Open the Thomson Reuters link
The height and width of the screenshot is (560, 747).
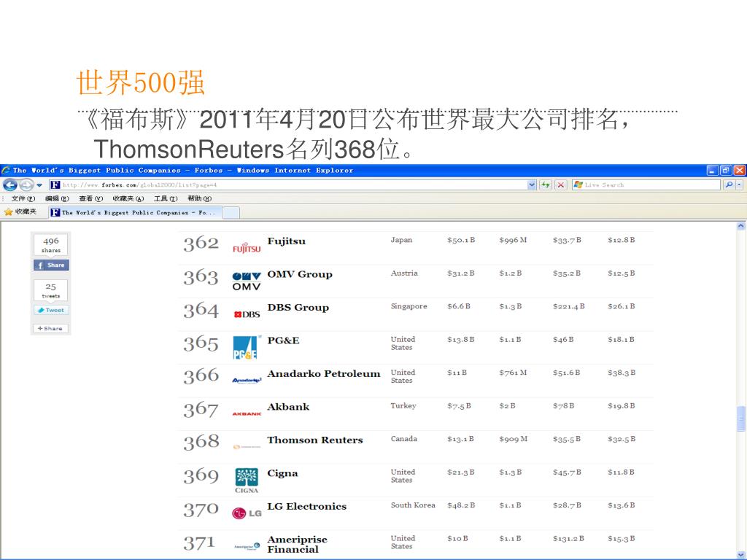315,440
